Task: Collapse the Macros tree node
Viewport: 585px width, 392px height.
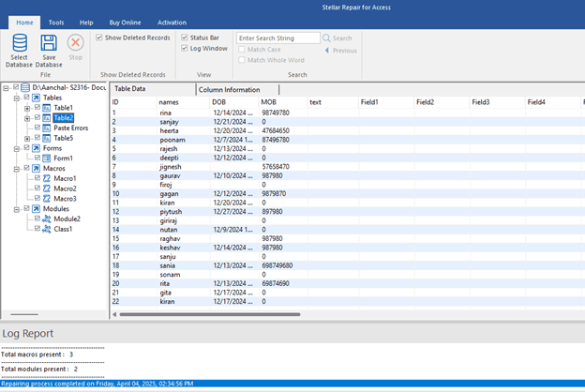Action: click(x=18, y=168)
